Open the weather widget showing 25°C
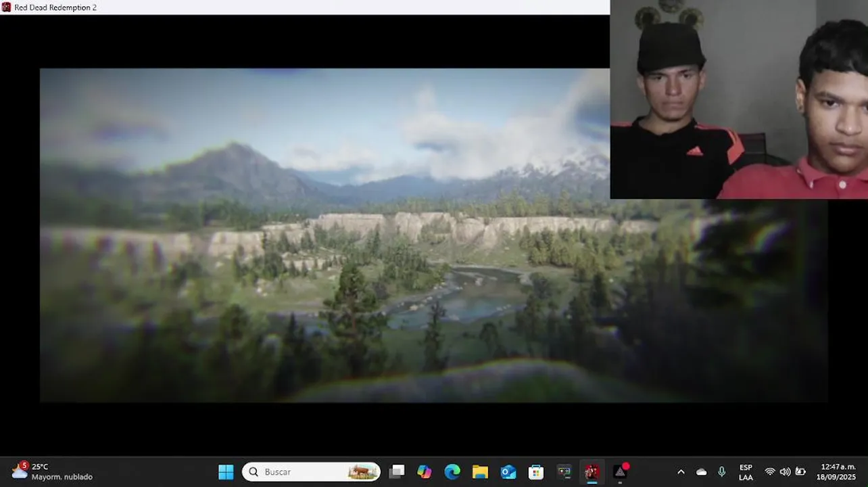This screenshot has width=868, height=487. point(51,471)
